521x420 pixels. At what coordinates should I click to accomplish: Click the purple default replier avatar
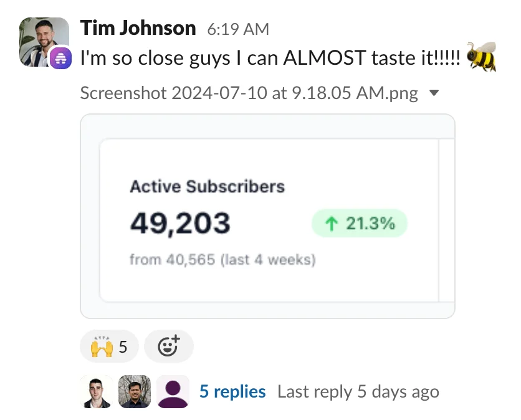[x=172, y=392]
